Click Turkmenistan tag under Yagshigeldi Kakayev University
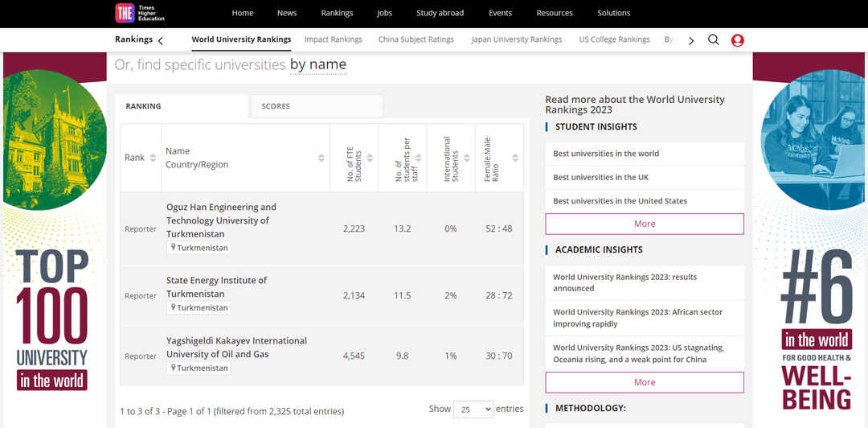Image resolution: width=868 pixels, height=428 pixels. click(x=199, y=368)
